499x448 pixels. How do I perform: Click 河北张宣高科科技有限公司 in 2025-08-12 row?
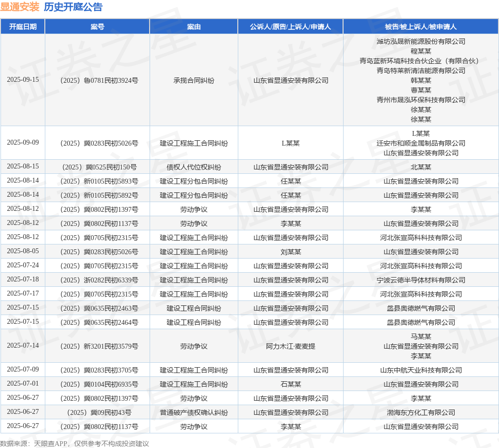(x=421, y=238)
